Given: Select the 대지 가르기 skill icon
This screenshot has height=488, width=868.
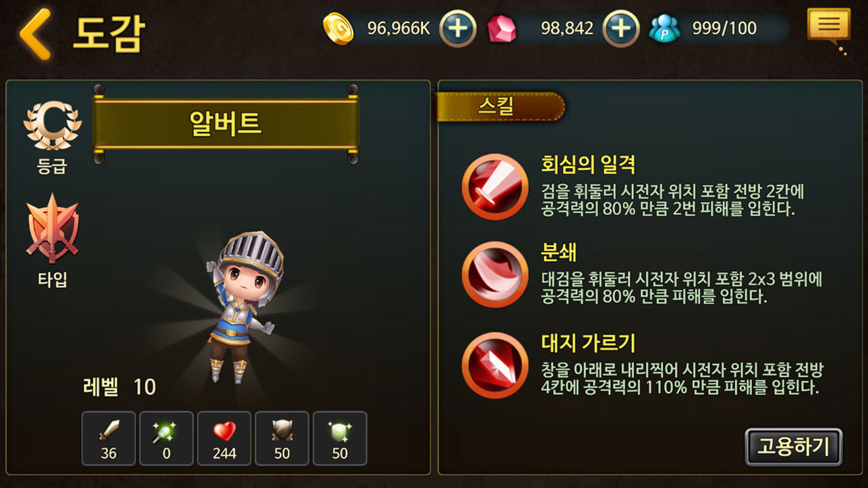Looking at the screenshot, I should [x=495, y=365].
